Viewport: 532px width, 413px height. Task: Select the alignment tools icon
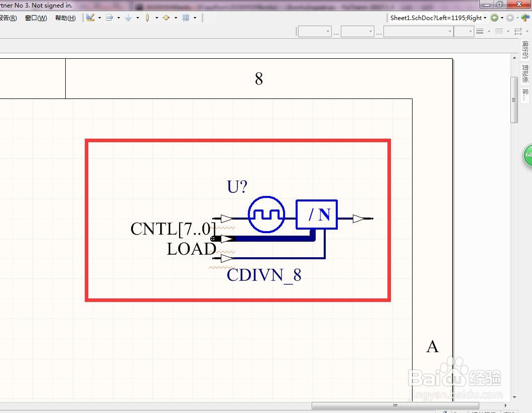(109, 18)
